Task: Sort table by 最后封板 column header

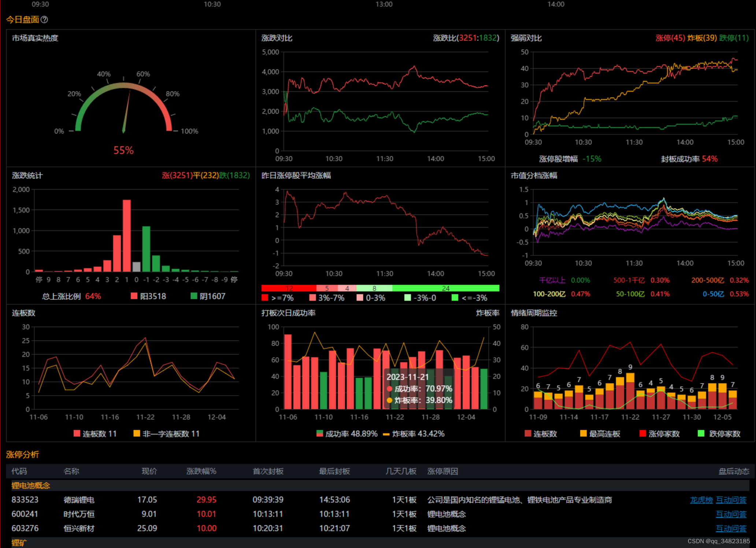Action: [334, 471]
